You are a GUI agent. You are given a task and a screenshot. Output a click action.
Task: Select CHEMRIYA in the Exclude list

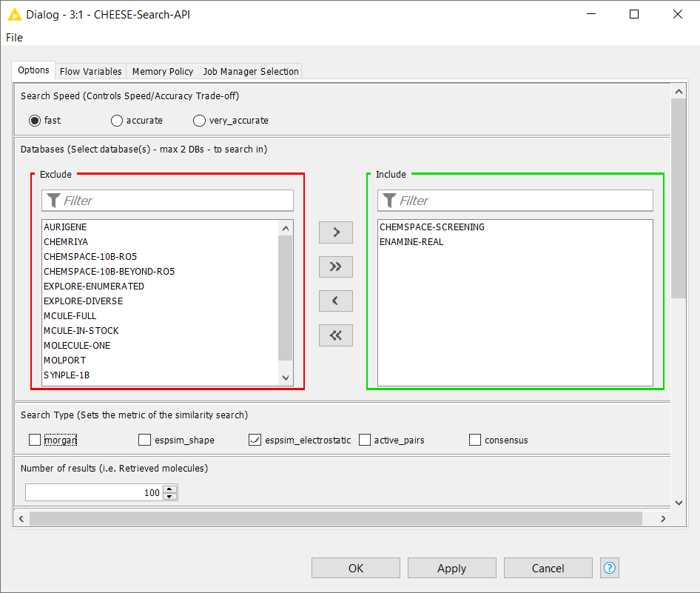click(x=161, y=241)
